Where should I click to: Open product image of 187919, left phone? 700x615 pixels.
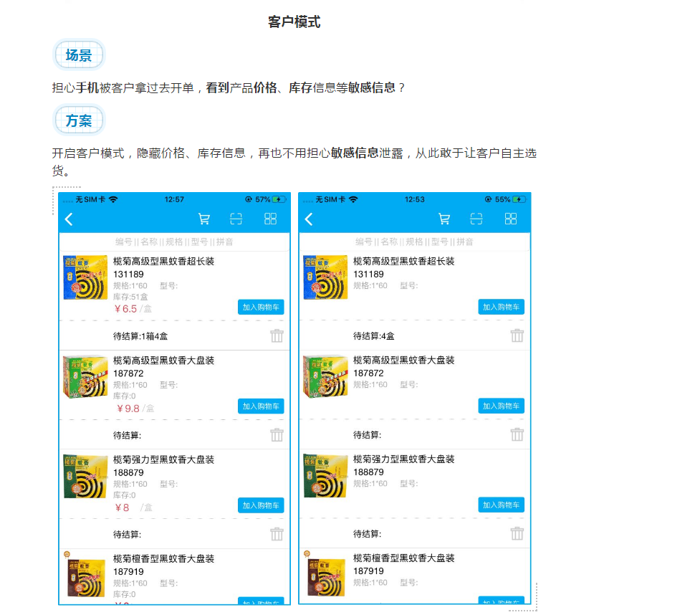point(85,576)
